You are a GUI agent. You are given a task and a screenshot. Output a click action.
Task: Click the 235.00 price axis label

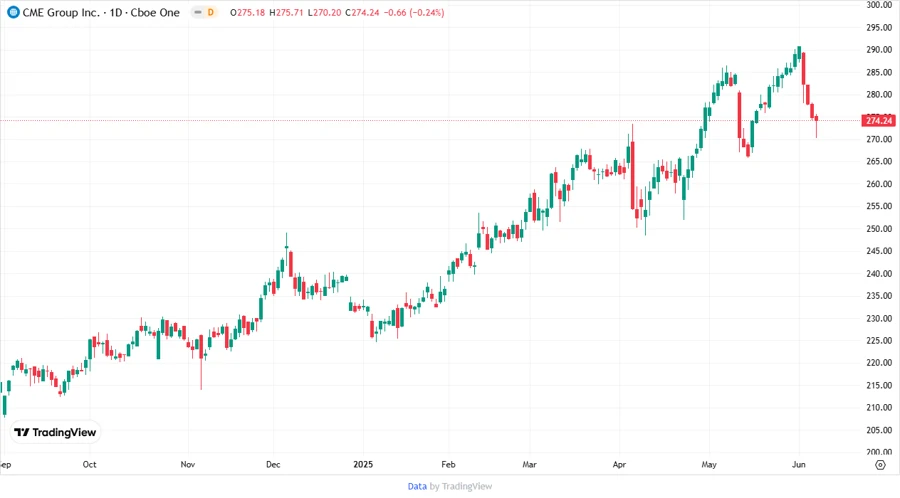879,295
